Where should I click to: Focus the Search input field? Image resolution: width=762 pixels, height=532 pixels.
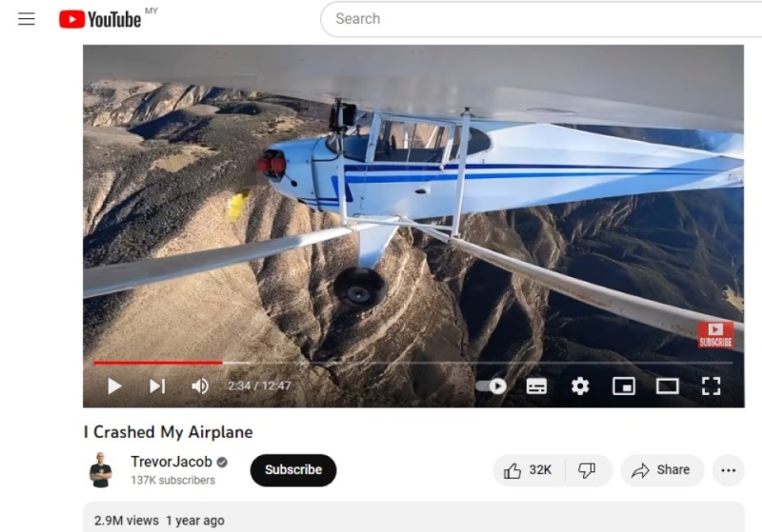pyautogui.click(x=541, y=19)
